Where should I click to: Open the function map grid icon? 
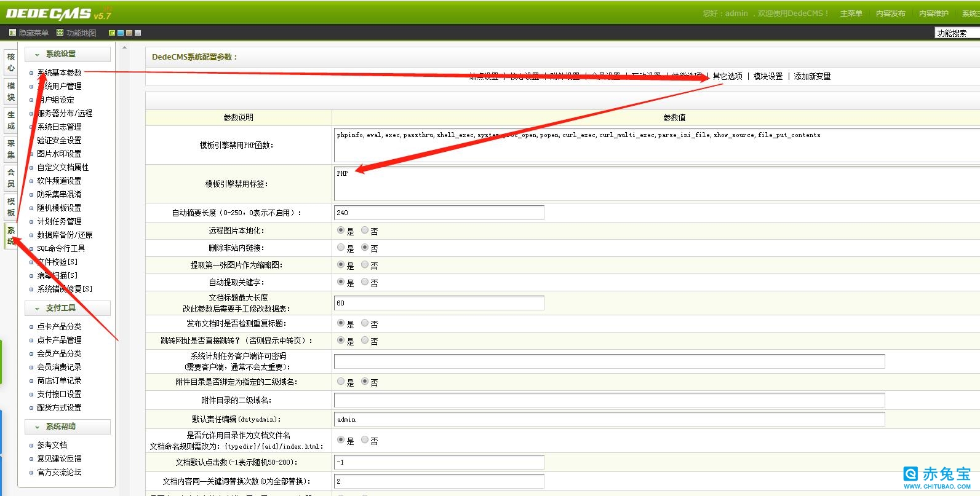(60, 33)
